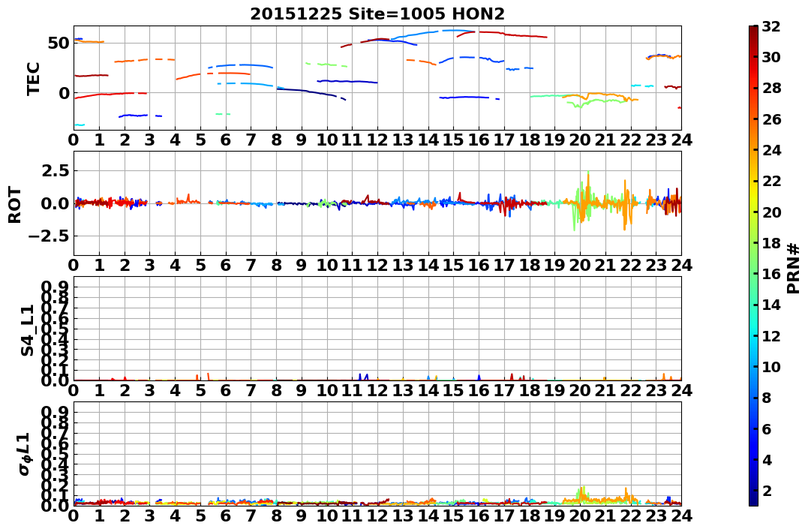Click the green TEC trace near hour 20
Viewport: 808px width, 532px height.
point(598,102)
